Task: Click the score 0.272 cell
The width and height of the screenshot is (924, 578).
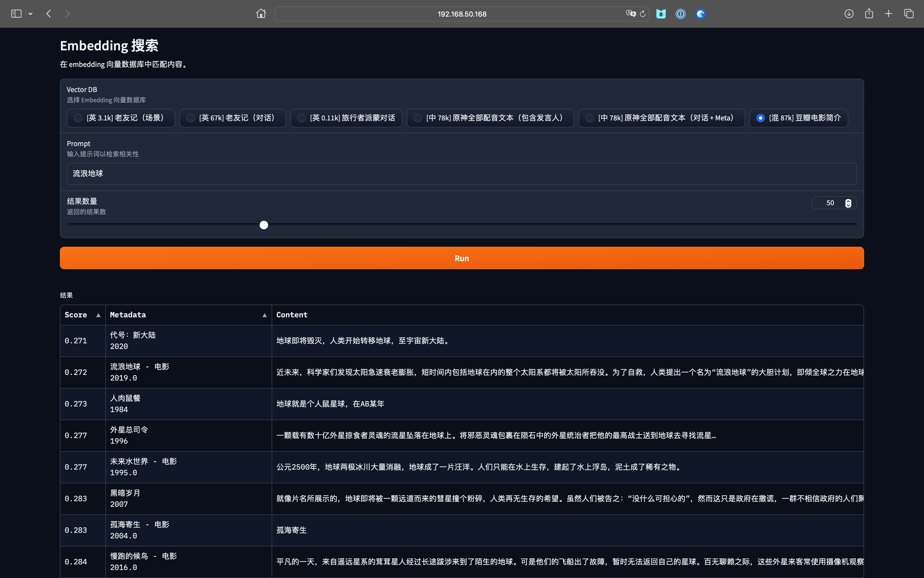Action: point(83,372)
